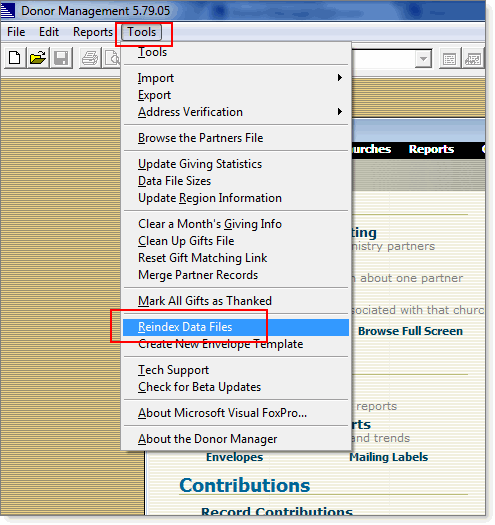The width and height of the screenshot is (495, 525).
Task: Click the form grid icon right of combo box
Action: click(x=449, y=59)
